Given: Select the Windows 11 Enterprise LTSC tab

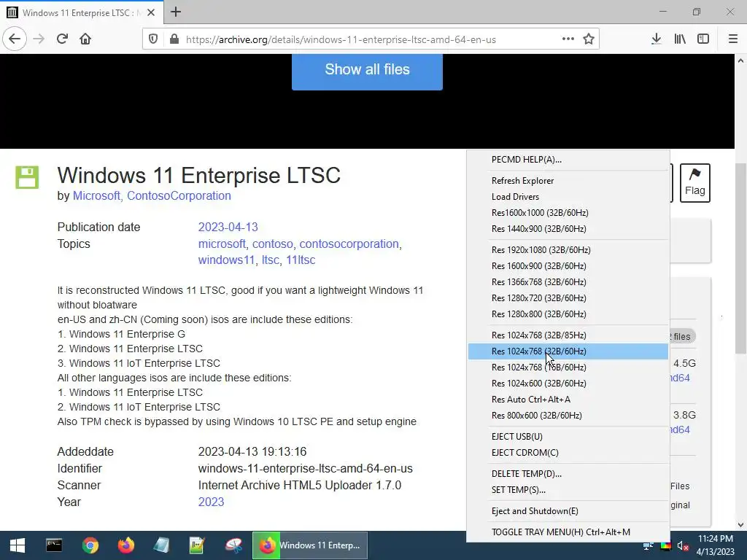Looking at the screenshot, I should [82, 12].
